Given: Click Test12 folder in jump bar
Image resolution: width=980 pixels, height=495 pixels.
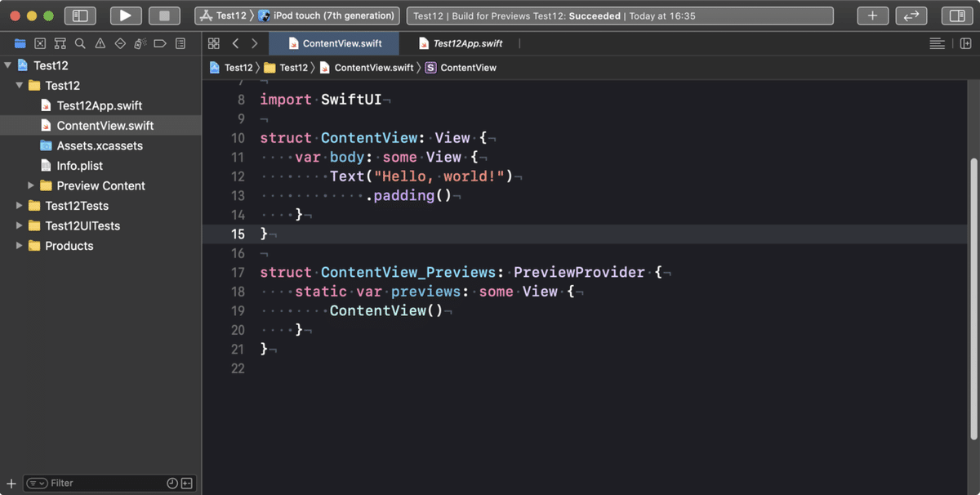Looking at the screenshot, I should click(x=286, y=68).
